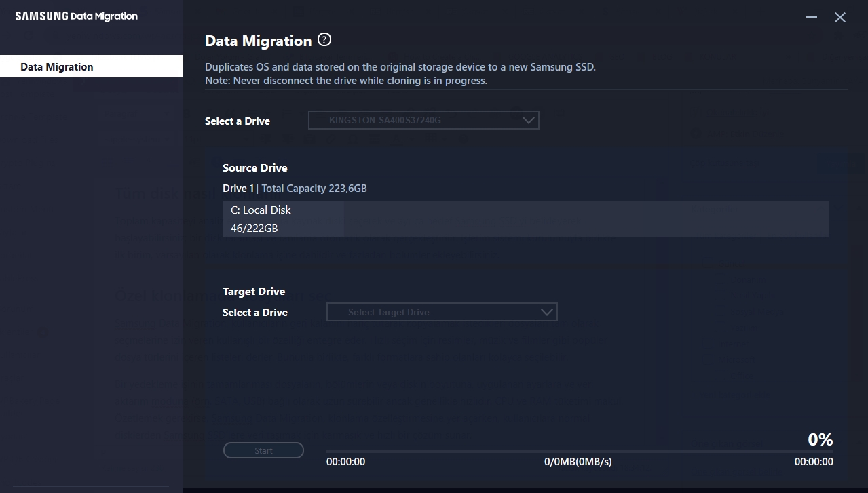Viewport: 868px width, 493px height.
Task: Click the 0% progress indicator
Action: pos(820,439)
